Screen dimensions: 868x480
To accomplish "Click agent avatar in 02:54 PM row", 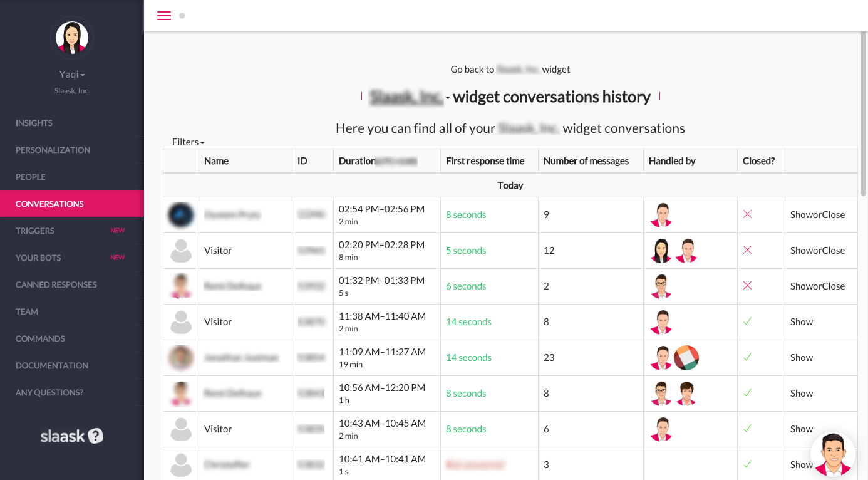I will coord(661,215).
